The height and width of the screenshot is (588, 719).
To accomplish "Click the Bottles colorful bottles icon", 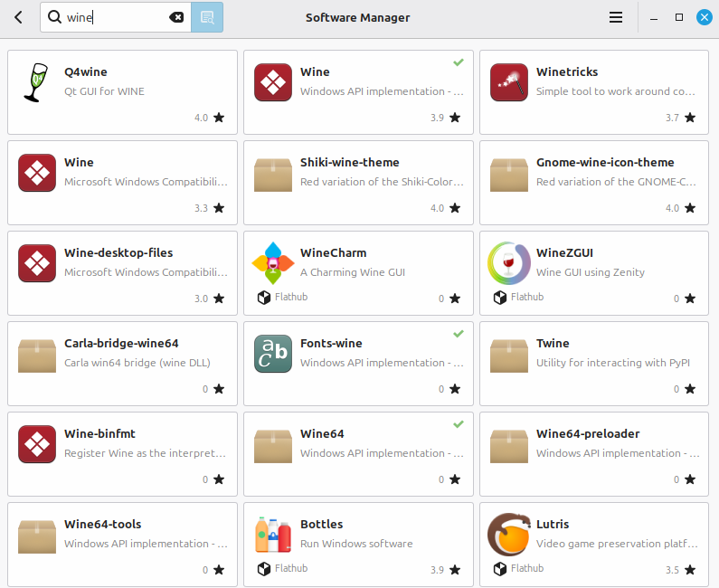I will pos(273,535).
